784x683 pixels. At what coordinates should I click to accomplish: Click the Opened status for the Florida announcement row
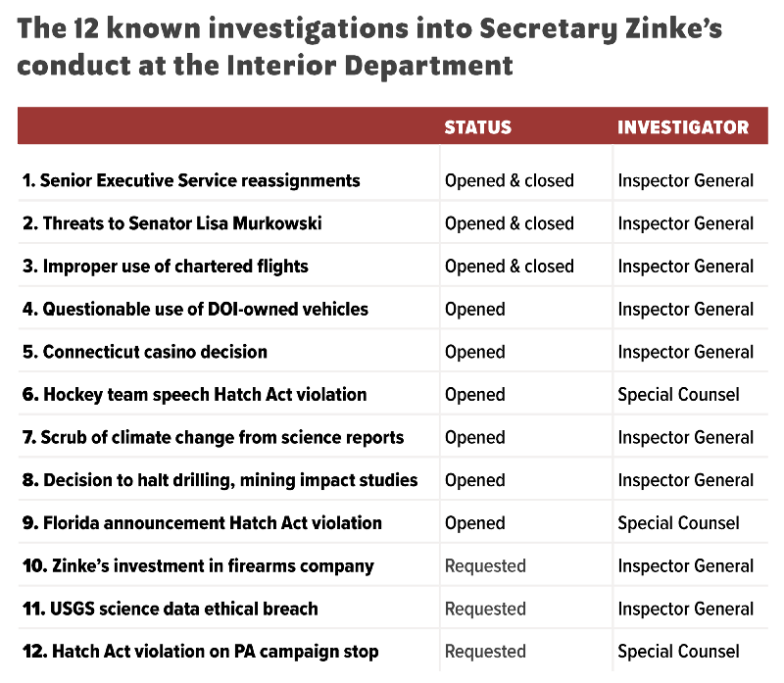point(475,523)
